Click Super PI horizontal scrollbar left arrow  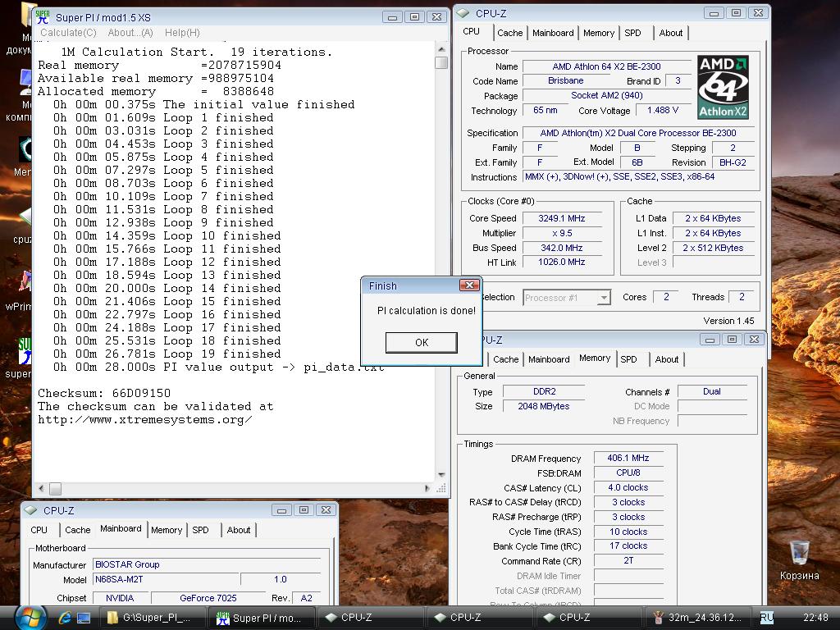click(42, 489)
